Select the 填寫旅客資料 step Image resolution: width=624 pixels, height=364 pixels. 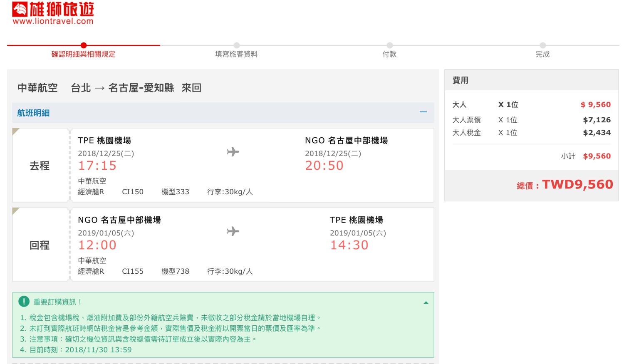236,54
